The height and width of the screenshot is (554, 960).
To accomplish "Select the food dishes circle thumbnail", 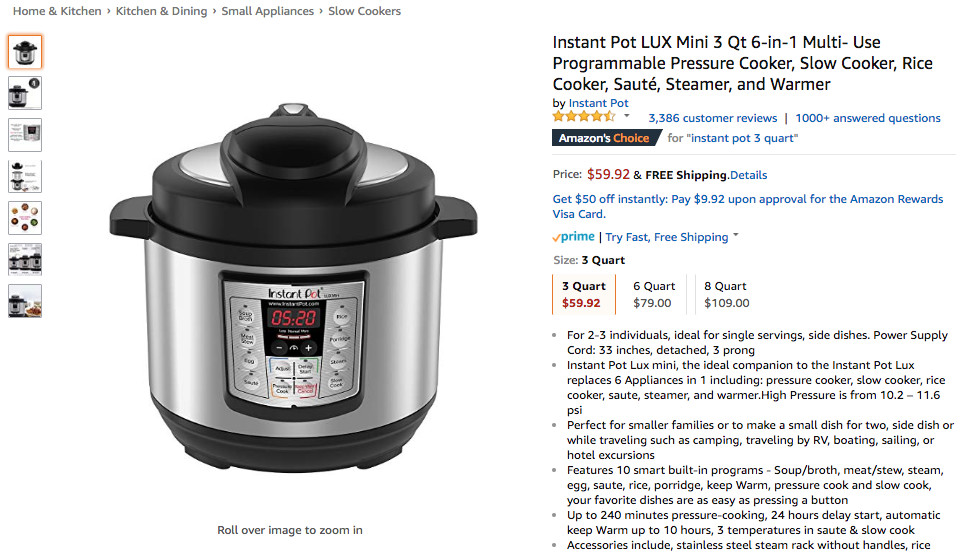I will [25, 218].
